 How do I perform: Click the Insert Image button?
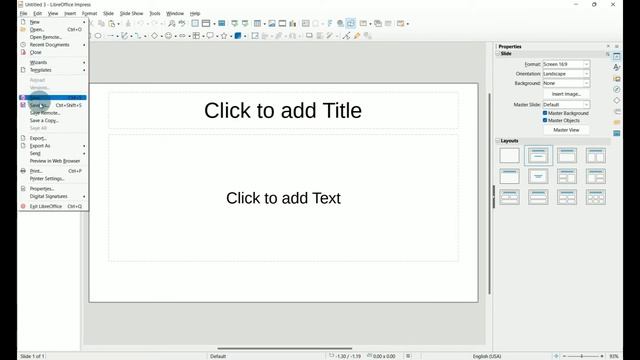coord(566,94)
